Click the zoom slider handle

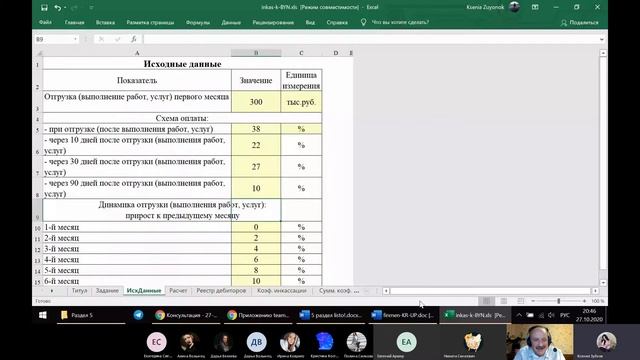coord(559,301)
